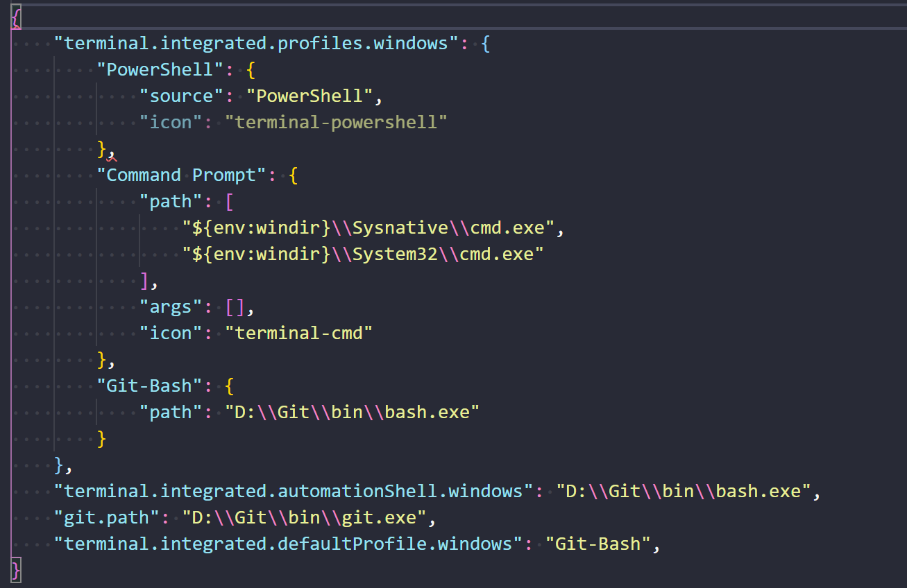
Task: Select the "PowerShell" profile key before the brace
Action: click(160, 69)
